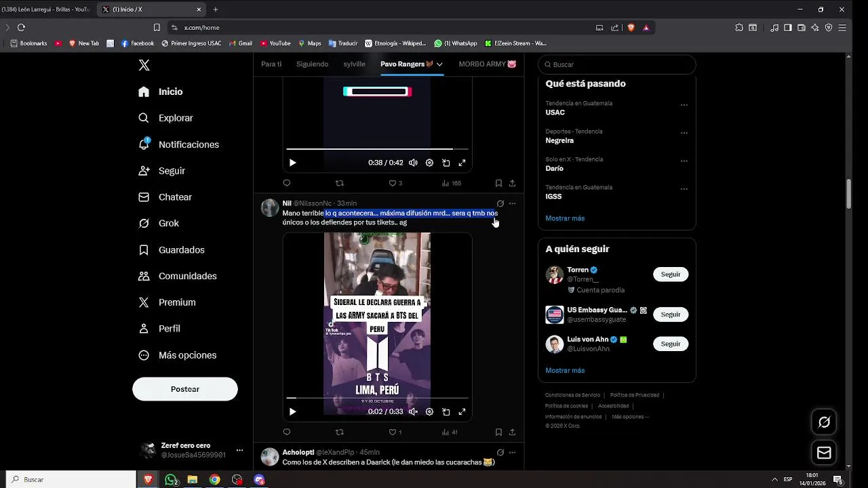Click the X logo in the sidebar
The width and height of the screenshot is (868, 488).
coord(144,65)
